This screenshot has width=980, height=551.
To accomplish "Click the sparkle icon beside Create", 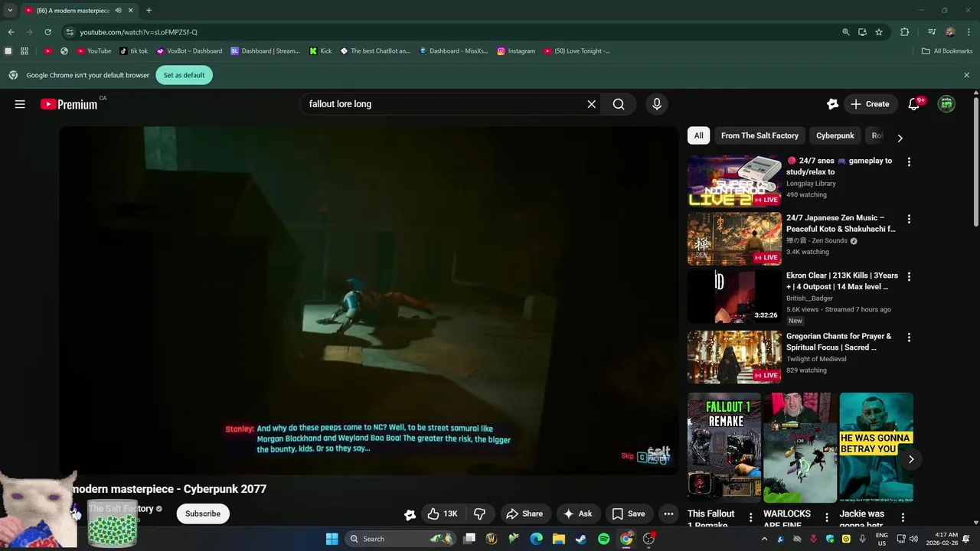I will tap(832, 104).
